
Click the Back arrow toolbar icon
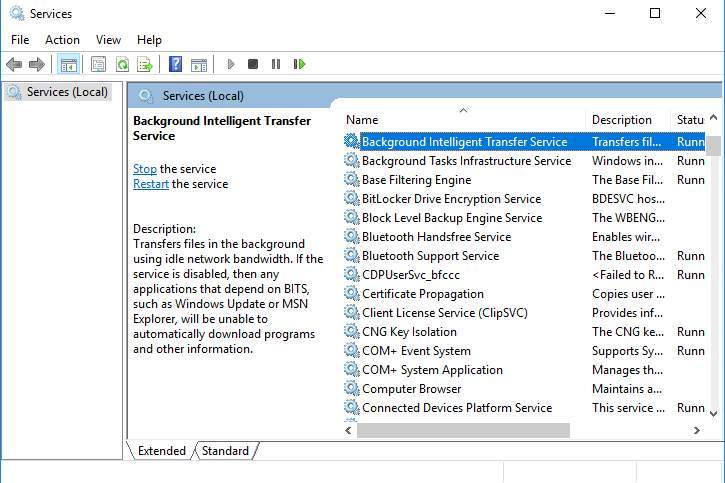tap(14, 64)
